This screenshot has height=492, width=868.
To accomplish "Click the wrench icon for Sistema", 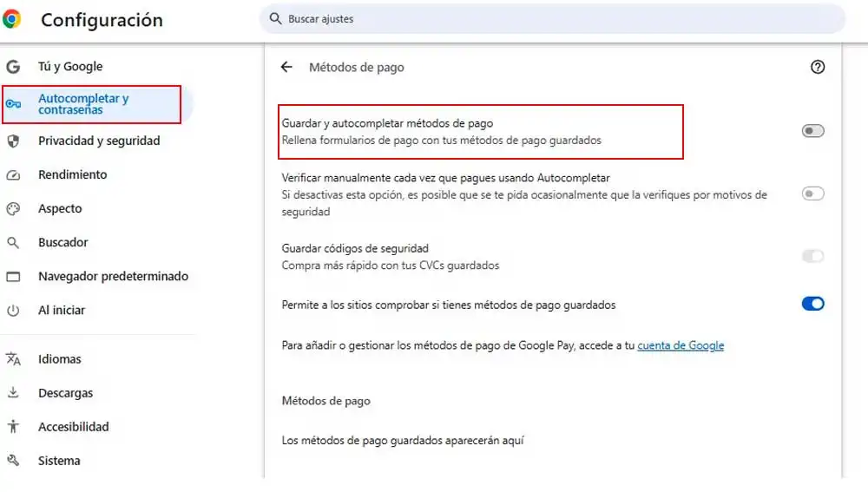I will [x=13, y=461].
